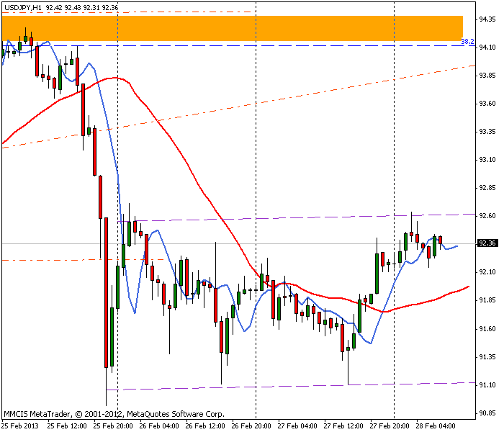Click the 26 Feb 20:00 time label
The width and height of the screenshot is (504, 432).
click(x=251, y=426)
